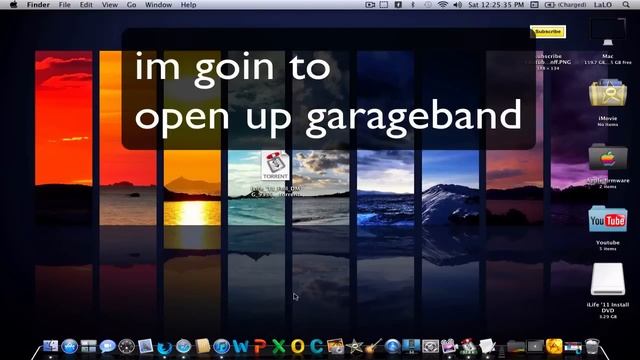Open Outlook from the Dock
The image size is (640, 360).
click(x=298, y=347)
